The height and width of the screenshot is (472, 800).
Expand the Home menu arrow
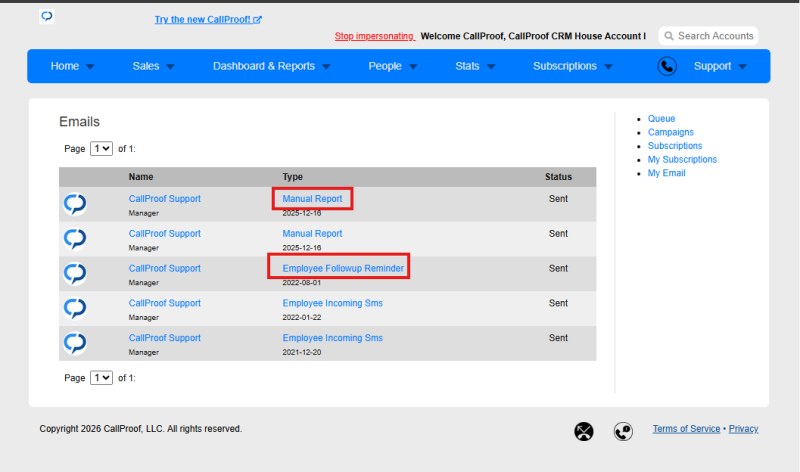[x=90, y=67]
